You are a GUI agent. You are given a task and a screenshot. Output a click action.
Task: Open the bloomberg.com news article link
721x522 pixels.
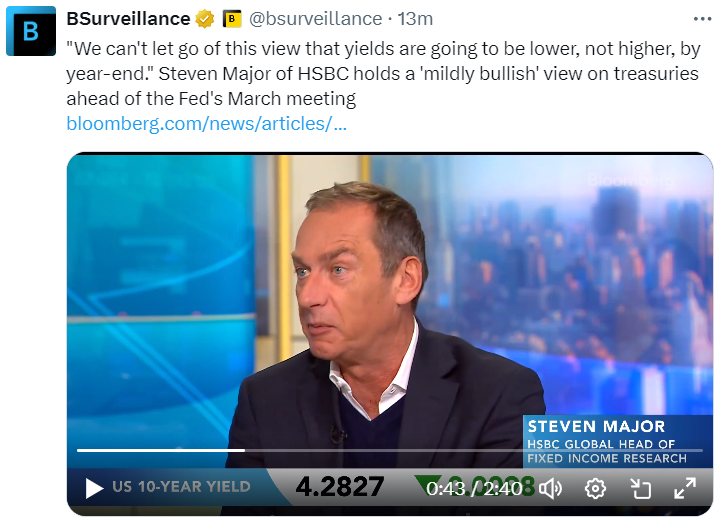click(206, 124)
